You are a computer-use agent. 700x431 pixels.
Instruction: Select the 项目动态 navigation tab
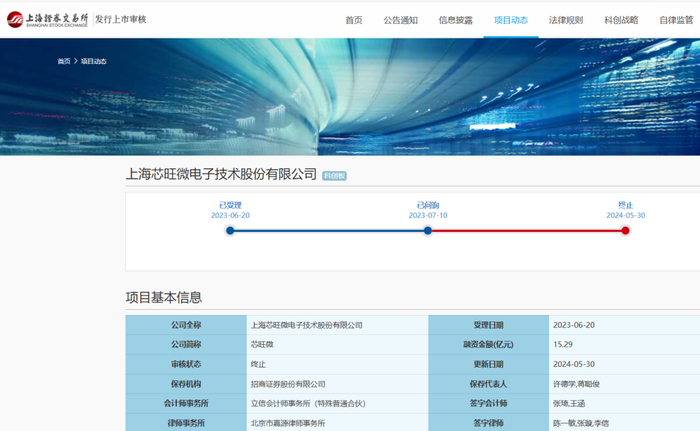(x=511, y=20)
